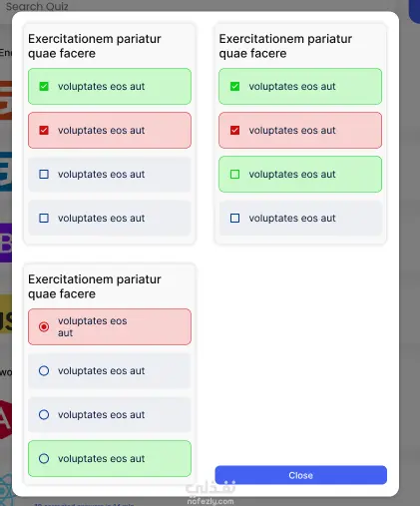The image size is (420, 506).
Task: Select the red selected radio button
Action: (44, 326)
